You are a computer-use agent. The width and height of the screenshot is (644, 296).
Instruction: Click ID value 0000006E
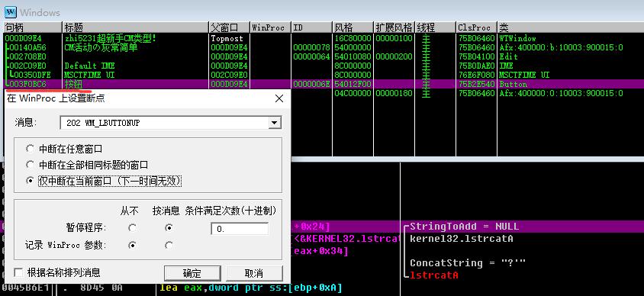click(312, 84)
